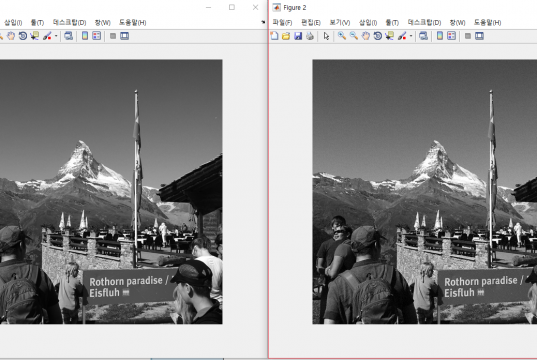Screen dimensions: 537x360
Task: Expand brush color dropdown arrow in Figure 2
Action: pos(411,36)
